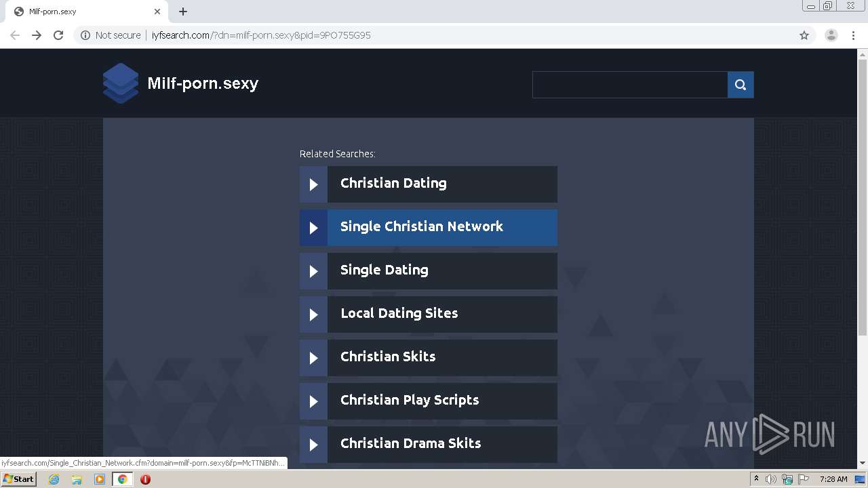Click the Action Center flag icon
The width and height of the screenshot is (868, 488).
804,479
